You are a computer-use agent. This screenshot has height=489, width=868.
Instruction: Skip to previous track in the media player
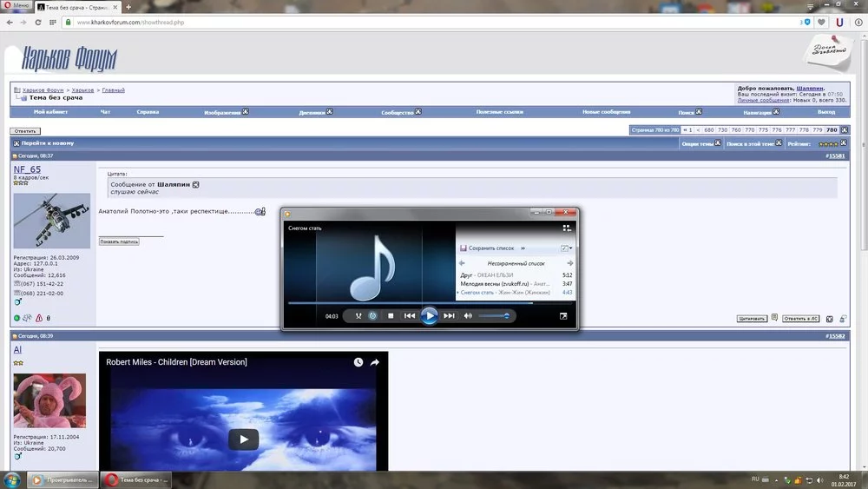[410, 315]
